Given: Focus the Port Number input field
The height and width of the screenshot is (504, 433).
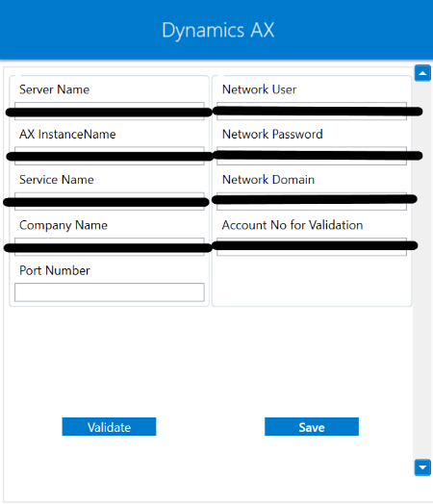Looking at the screenshot, I should (x=110, y=292).
